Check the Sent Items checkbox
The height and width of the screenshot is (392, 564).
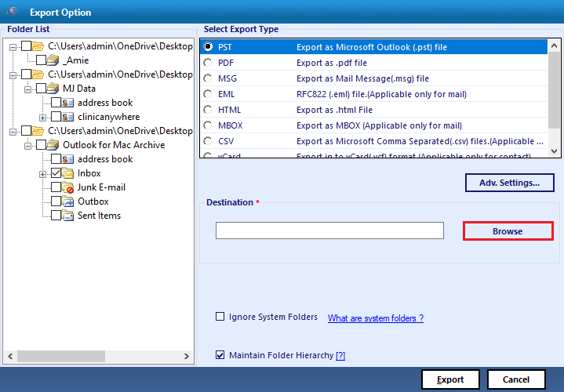click(x=56, y=216)
